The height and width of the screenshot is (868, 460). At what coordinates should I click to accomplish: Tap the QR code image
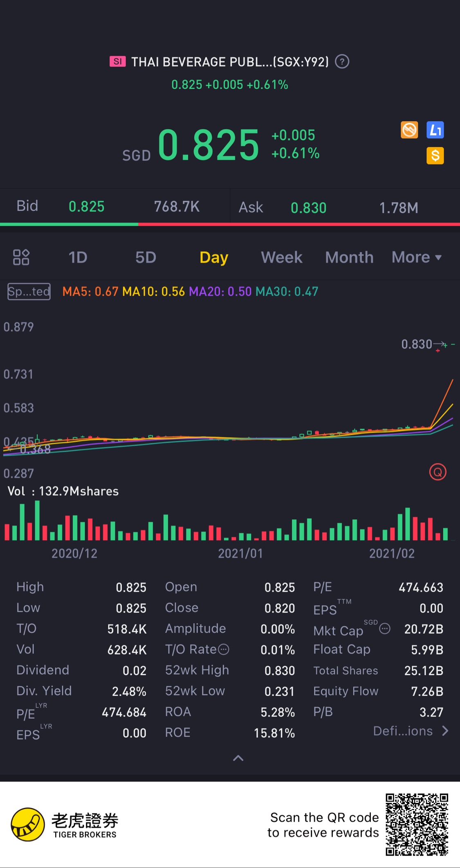click(x=417, y=825)
